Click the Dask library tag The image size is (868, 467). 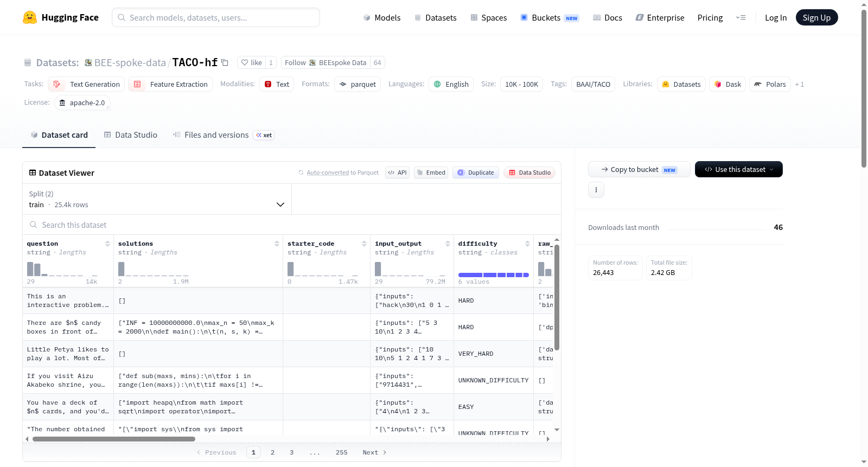tap(727, 84)
